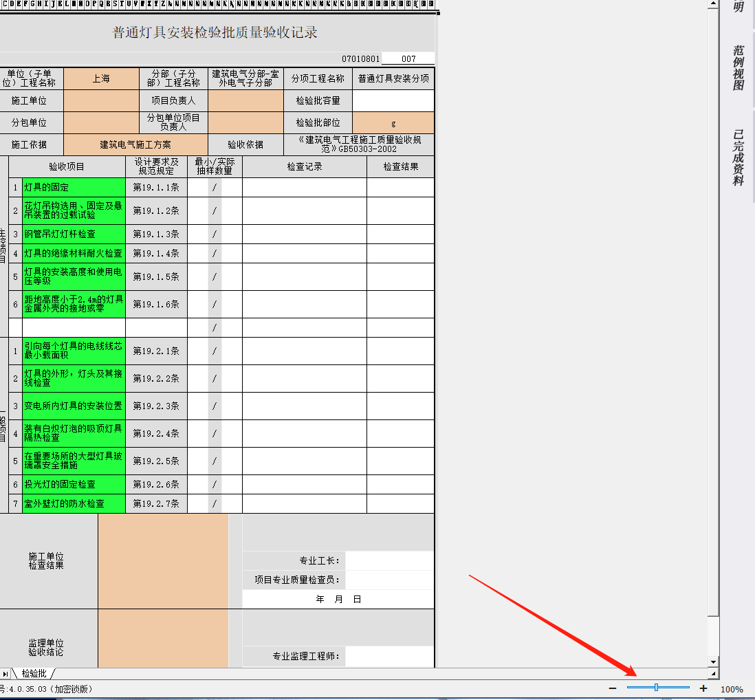This screenshot has height=700, width=755.
Task: Select the green 距地高度小于2.4m item
Action: tap(74, 304)
